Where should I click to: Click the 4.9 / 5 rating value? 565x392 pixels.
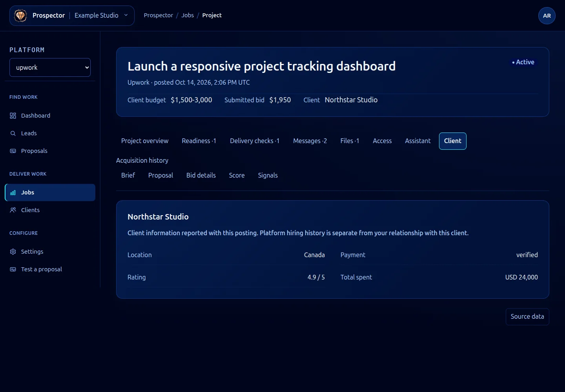click(316, 277)
